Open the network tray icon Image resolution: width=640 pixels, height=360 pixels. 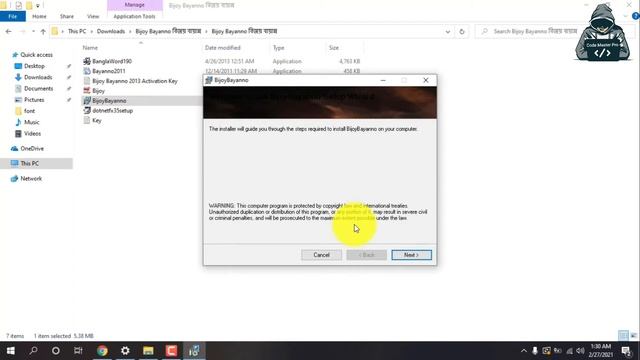[x=569, y=351]
